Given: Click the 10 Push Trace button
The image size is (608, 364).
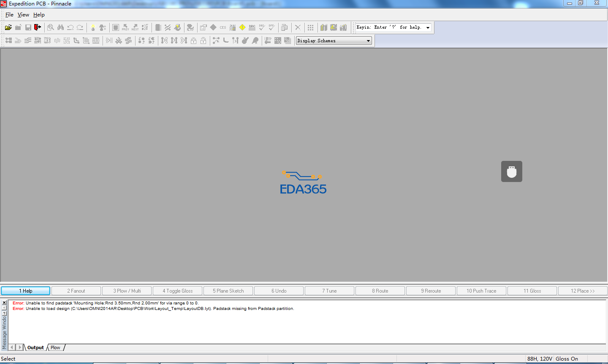Looking at the screenshot, I should [481, 291].
